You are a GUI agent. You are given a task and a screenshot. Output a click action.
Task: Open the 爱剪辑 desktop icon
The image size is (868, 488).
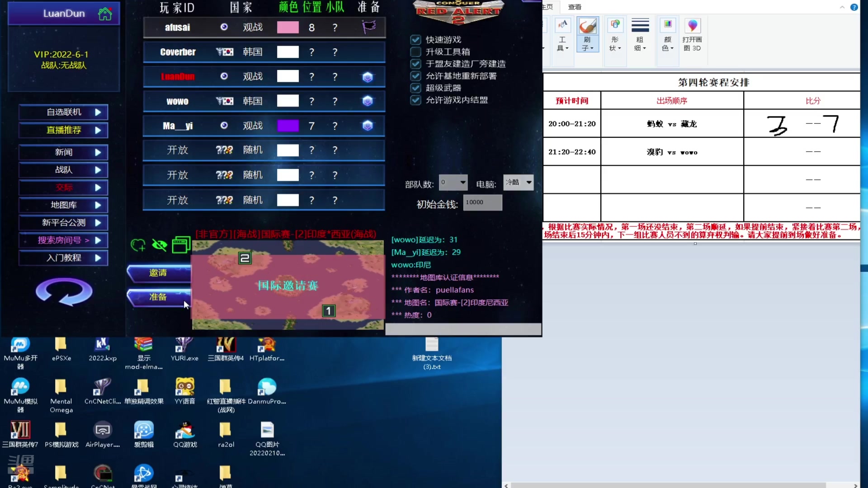click(144, 434)
